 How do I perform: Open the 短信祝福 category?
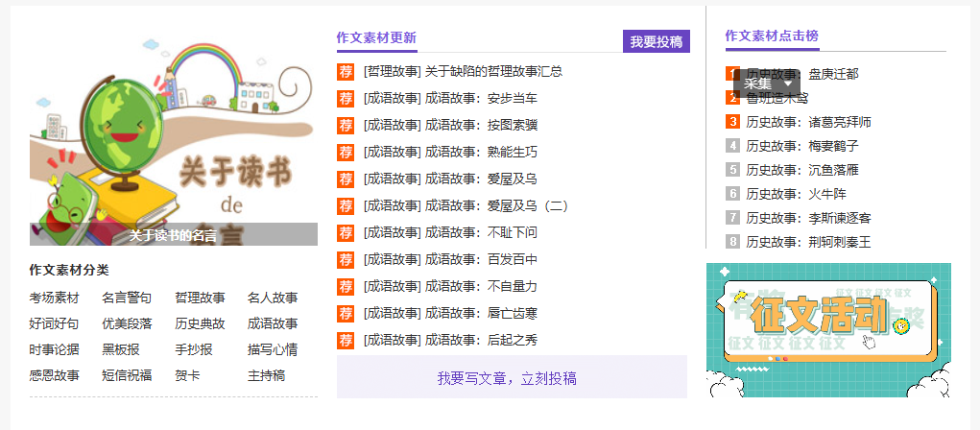[127, 375]
